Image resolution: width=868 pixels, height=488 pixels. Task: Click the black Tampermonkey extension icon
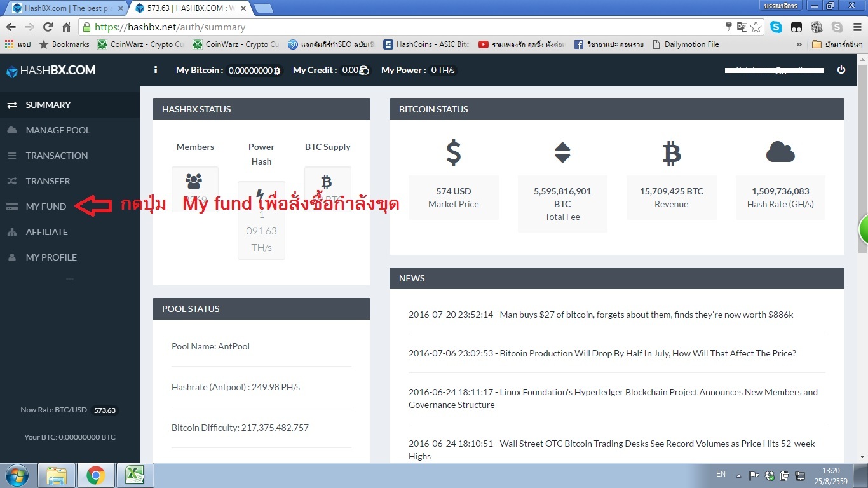point(796,27)
